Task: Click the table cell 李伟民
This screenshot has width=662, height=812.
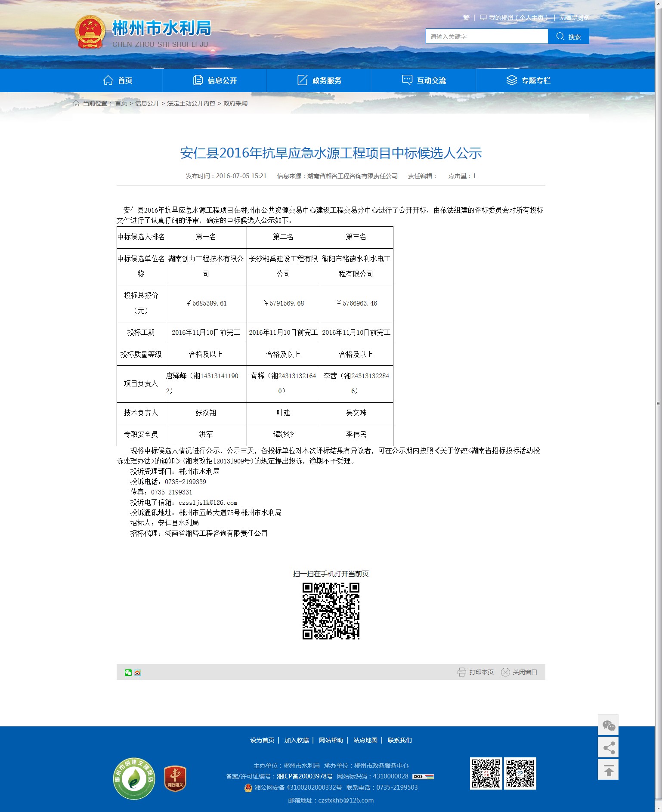Action: point(356,435)
